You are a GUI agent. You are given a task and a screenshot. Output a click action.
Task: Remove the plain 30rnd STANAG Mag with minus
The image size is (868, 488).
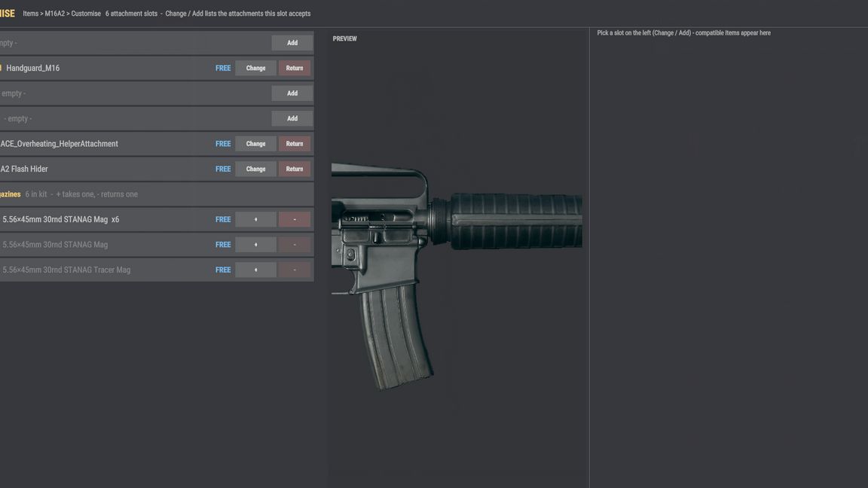click(295, 245)
